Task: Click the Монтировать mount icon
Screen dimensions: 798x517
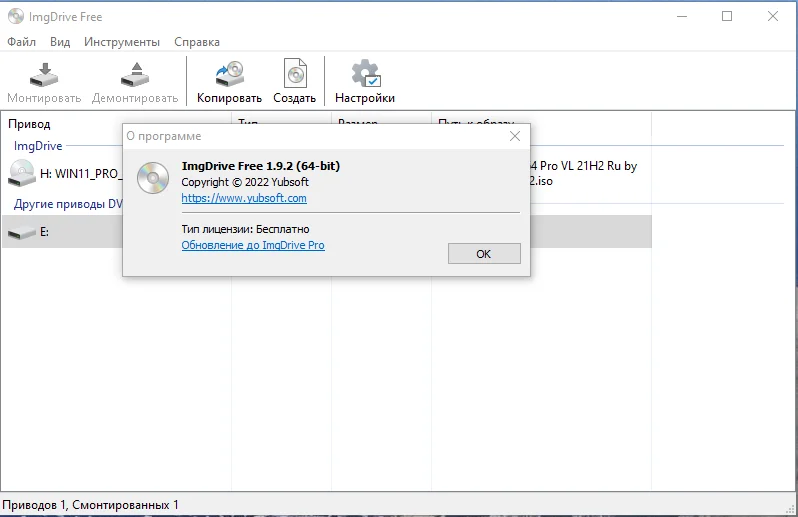Action: [44, 75]
